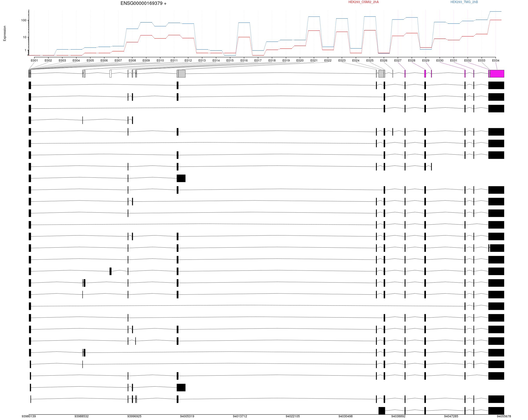Click genomic coordinate 94030498
528x420 pixels.
pos(346,416)
